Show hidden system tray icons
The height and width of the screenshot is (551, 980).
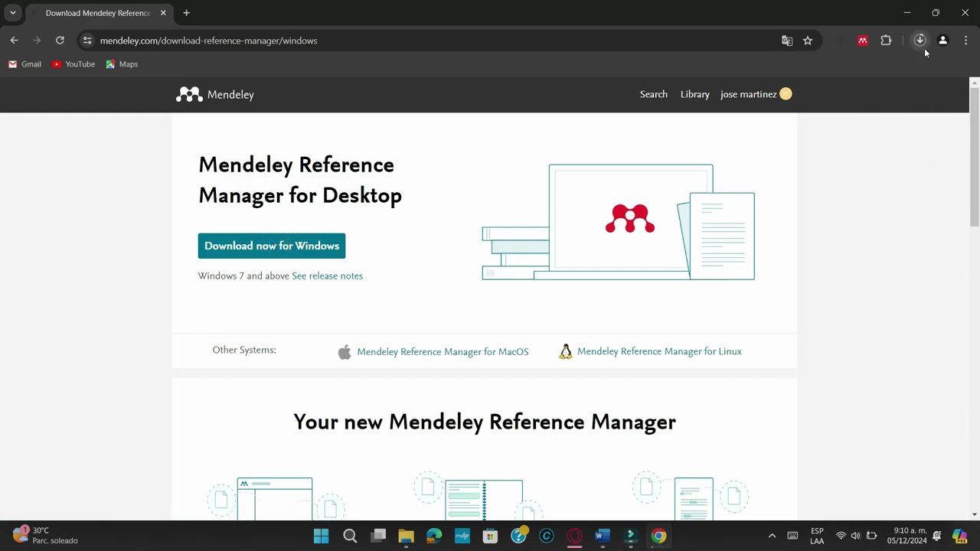(x=772, y=536)
